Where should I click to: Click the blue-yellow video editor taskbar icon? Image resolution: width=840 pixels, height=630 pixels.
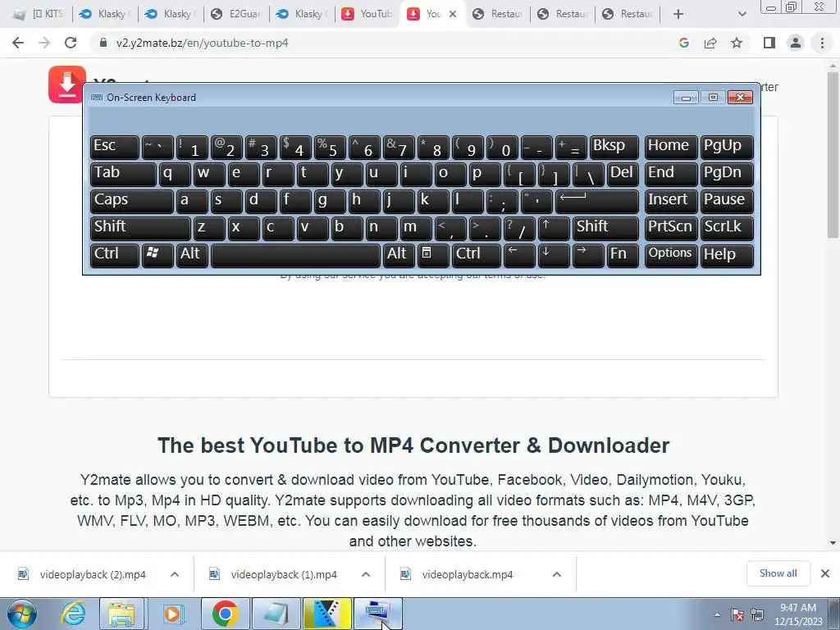click(327, 614)
